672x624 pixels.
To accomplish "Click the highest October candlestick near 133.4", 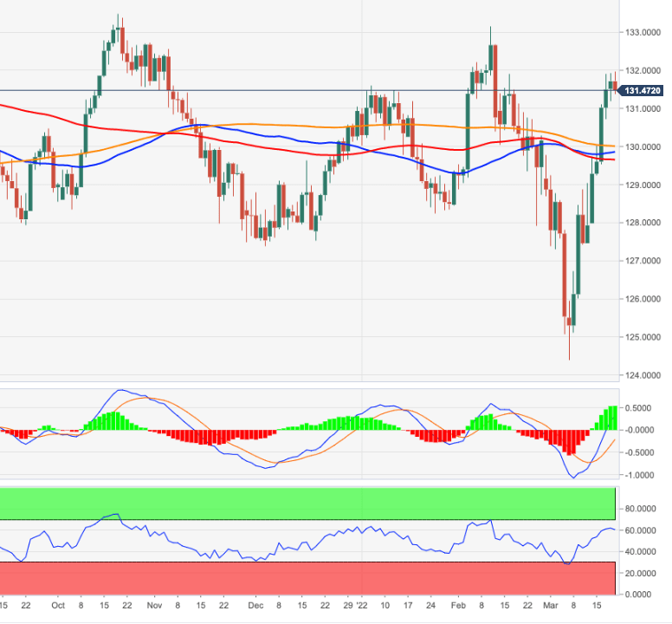I will coord(118,29).
